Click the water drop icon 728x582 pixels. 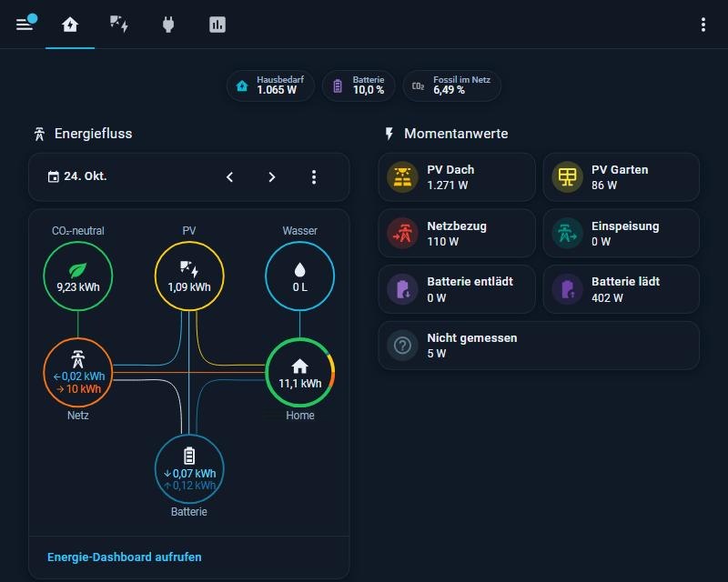tap(300, 270)
